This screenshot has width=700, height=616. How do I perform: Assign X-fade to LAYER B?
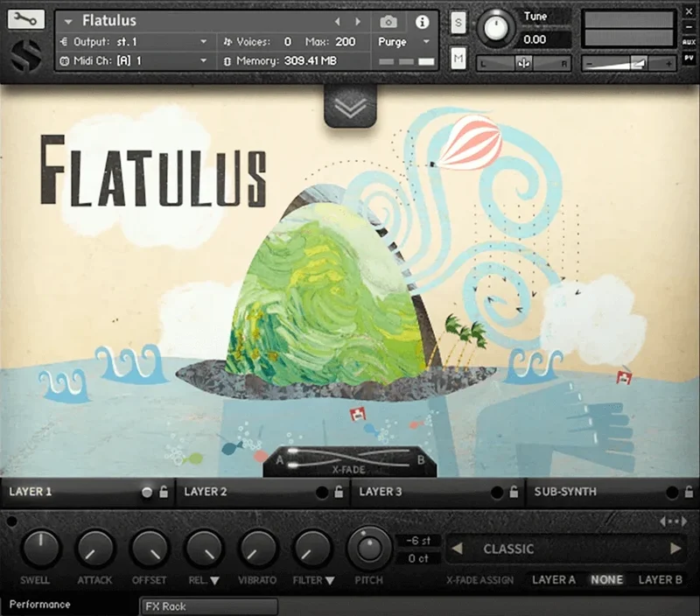point(661,580)
